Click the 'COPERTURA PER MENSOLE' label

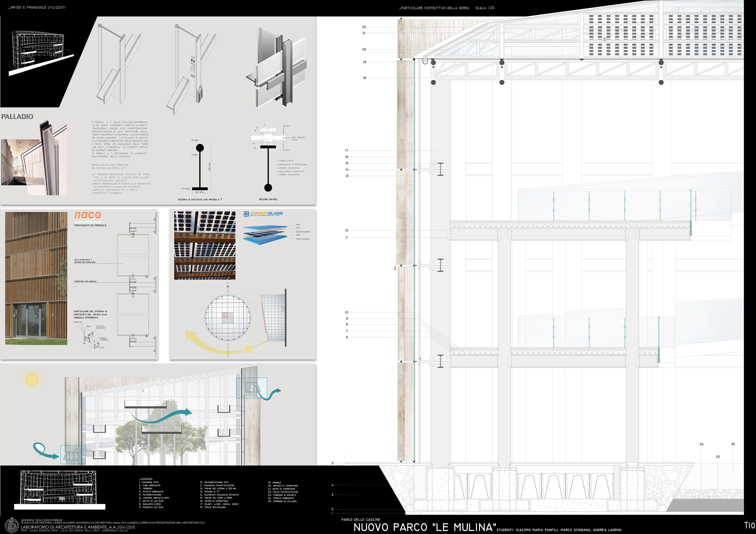[85, 281]
